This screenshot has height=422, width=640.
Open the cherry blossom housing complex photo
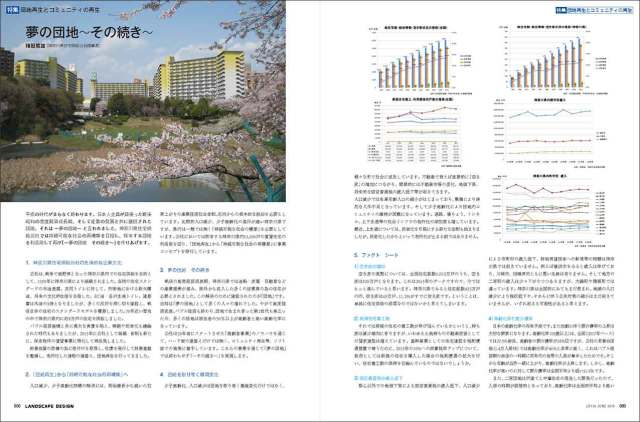click(143, 101)
